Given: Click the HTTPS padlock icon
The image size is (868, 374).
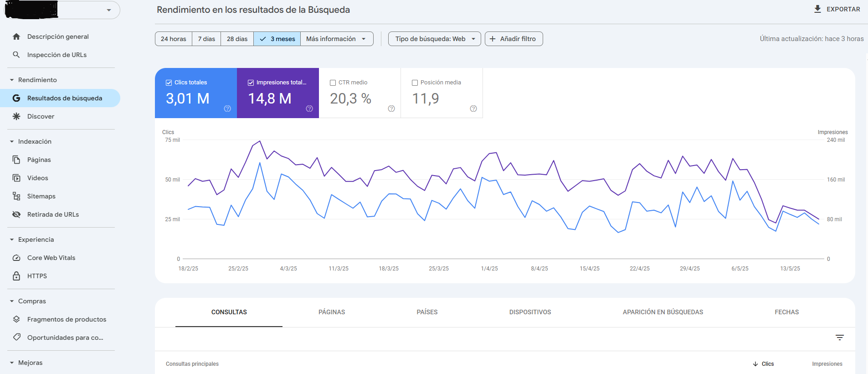Looking at the screenshot, I should pos(16,276).
